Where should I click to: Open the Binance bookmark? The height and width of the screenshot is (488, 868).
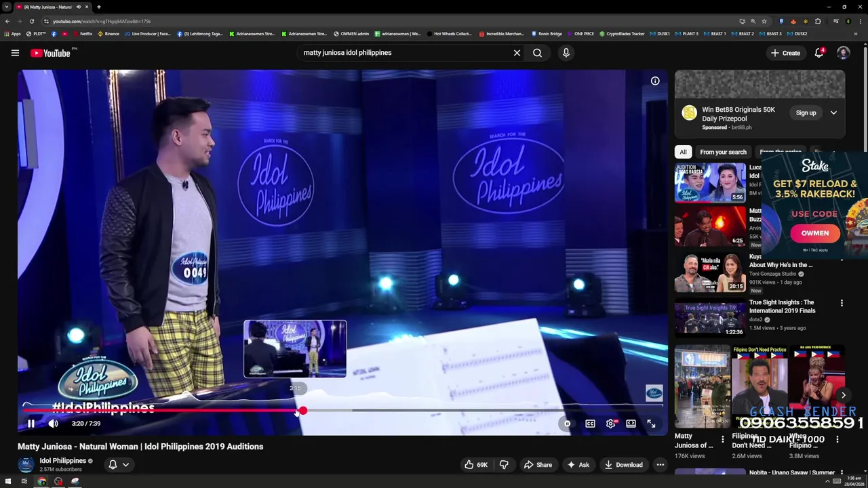(x=108, y=34)
